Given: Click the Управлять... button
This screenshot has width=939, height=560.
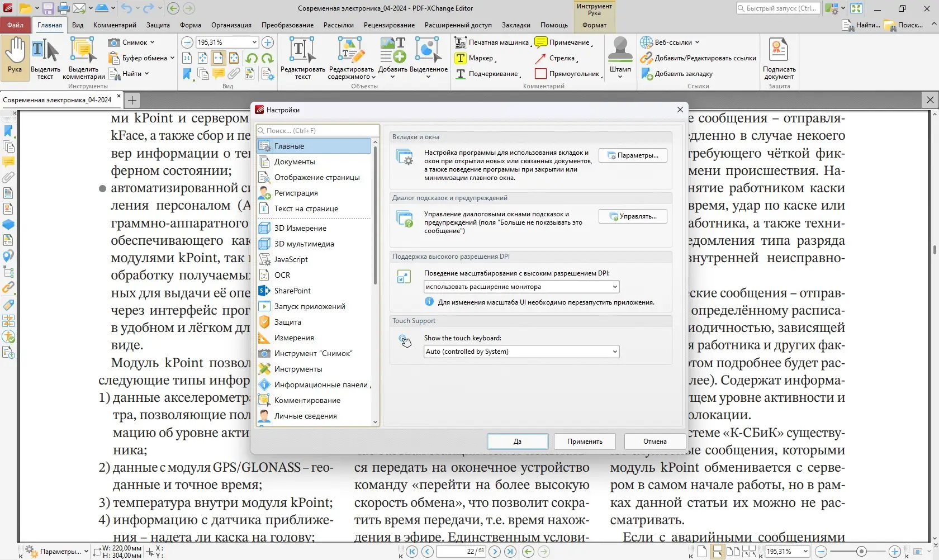Looking at the screenshot, I should pyautogui.click(x=633, y=216).
